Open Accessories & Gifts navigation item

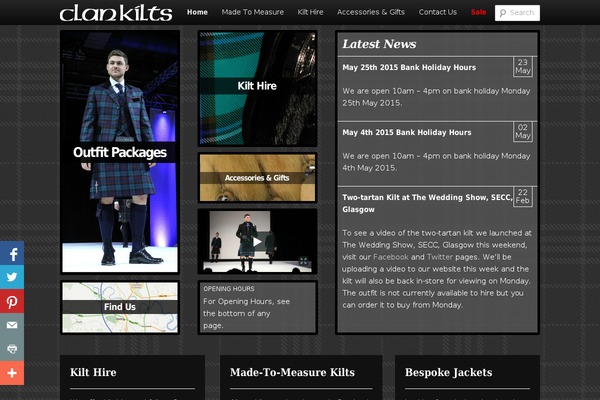pos(371,12)
